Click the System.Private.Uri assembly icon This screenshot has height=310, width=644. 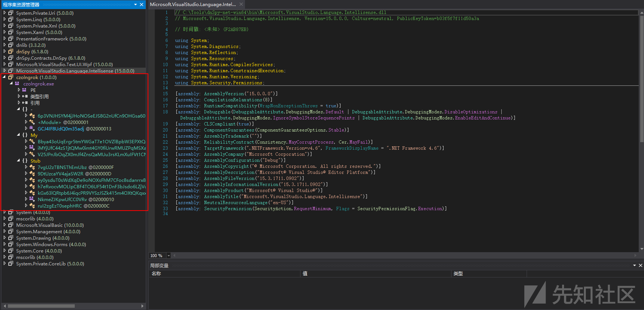click(11, 13)
